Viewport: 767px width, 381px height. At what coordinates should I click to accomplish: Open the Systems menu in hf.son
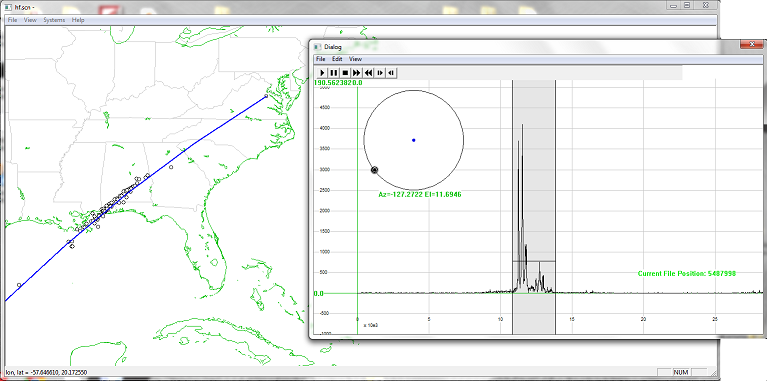point(54,20)
